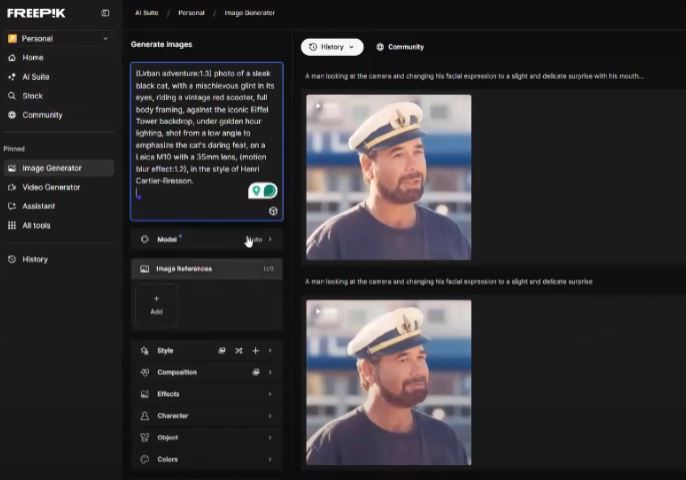Click the cube icon below the prompt

click(x=273, y=211)
